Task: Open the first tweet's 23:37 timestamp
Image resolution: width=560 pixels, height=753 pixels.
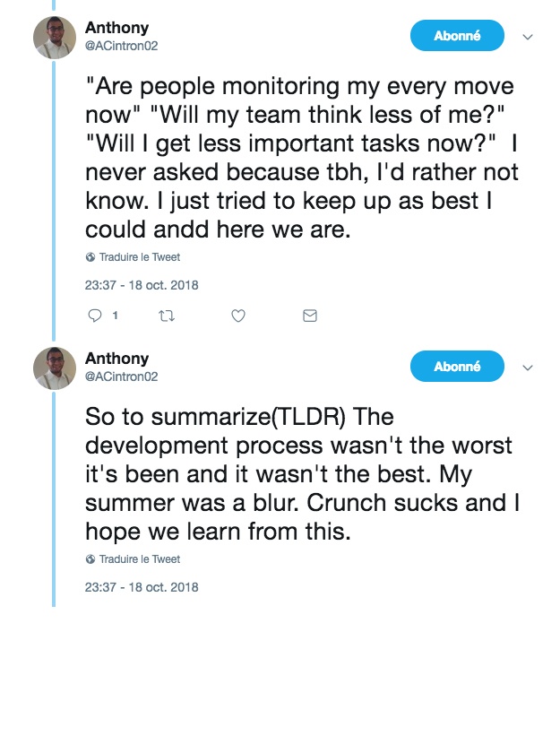Action: (x=142, y=286)
